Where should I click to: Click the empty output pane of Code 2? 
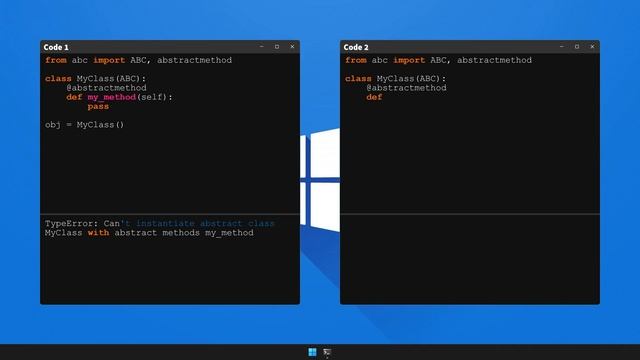(x=470, y=259)
